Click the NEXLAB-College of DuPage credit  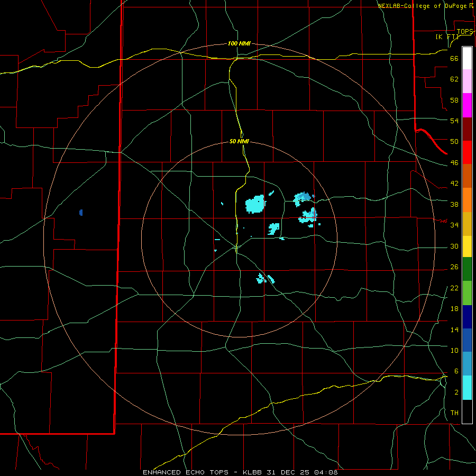click(x=425, y=6)
